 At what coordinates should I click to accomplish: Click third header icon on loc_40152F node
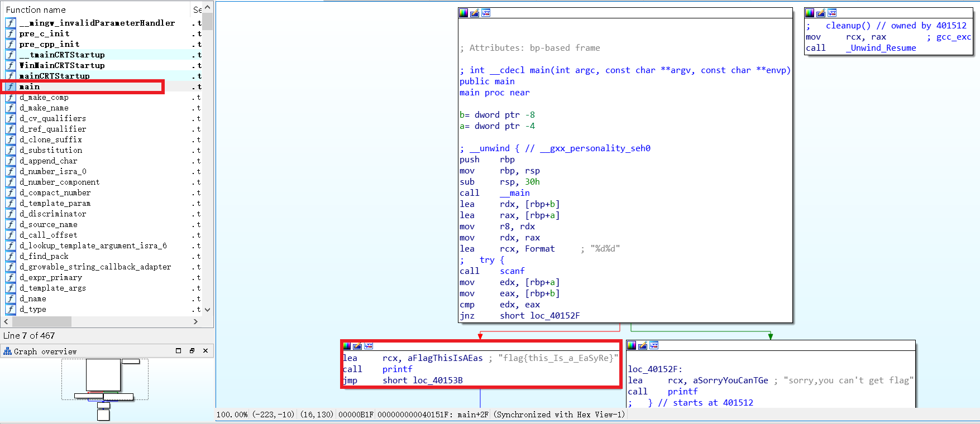(x=654, y=345)
